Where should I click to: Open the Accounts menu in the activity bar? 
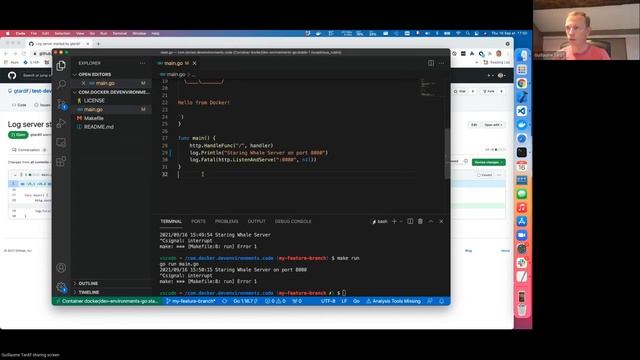pos(61,268)
